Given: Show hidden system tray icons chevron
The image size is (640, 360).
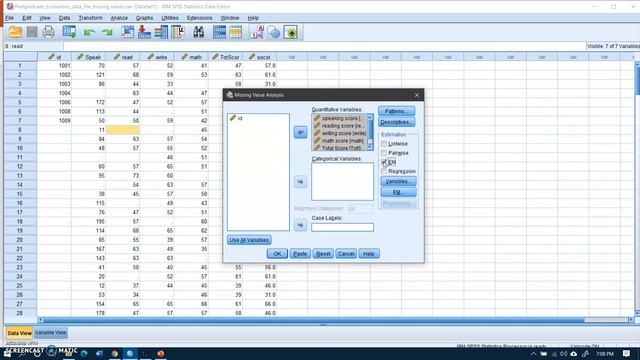Looking at the screenshot, I should (533, 353).
